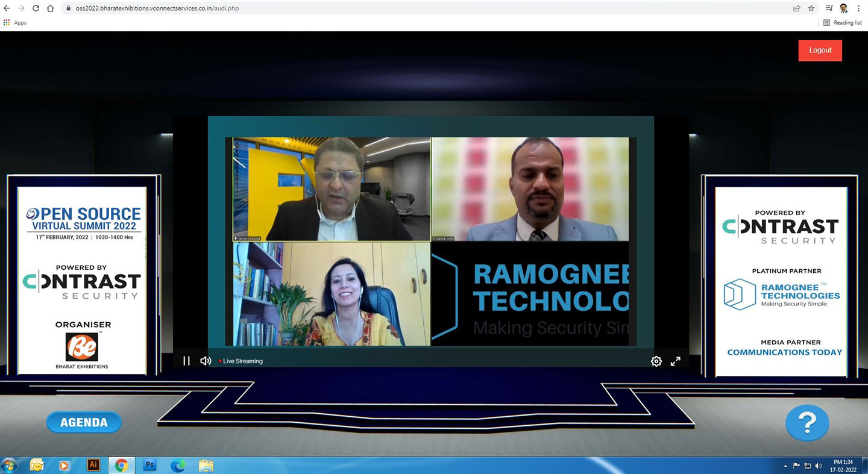
Task: Switch to Chrome taskbar icon
Action: 121,465
